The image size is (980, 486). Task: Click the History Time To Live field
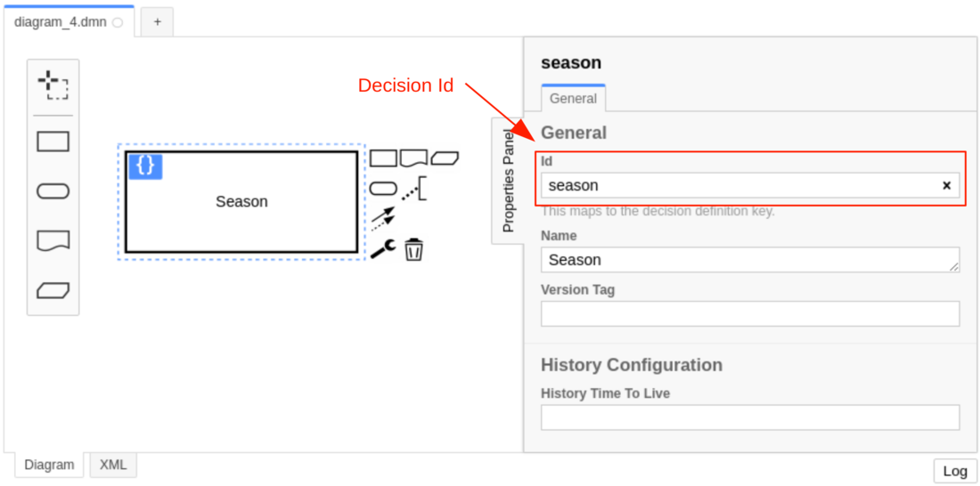coord(750,417)
